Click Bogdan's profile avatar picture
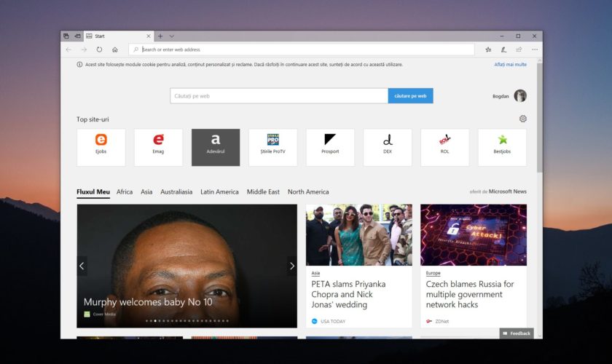 (520, 96)
